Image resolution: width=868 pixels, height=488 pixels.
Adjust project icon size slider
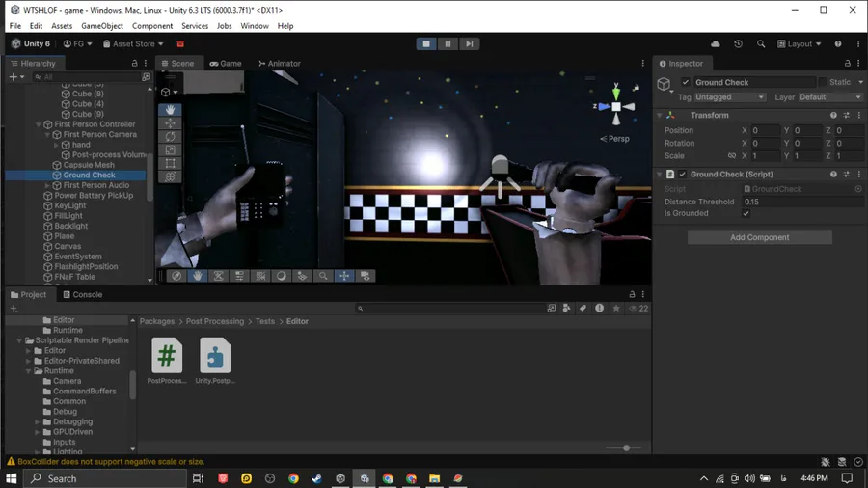[x=626, y=447]
